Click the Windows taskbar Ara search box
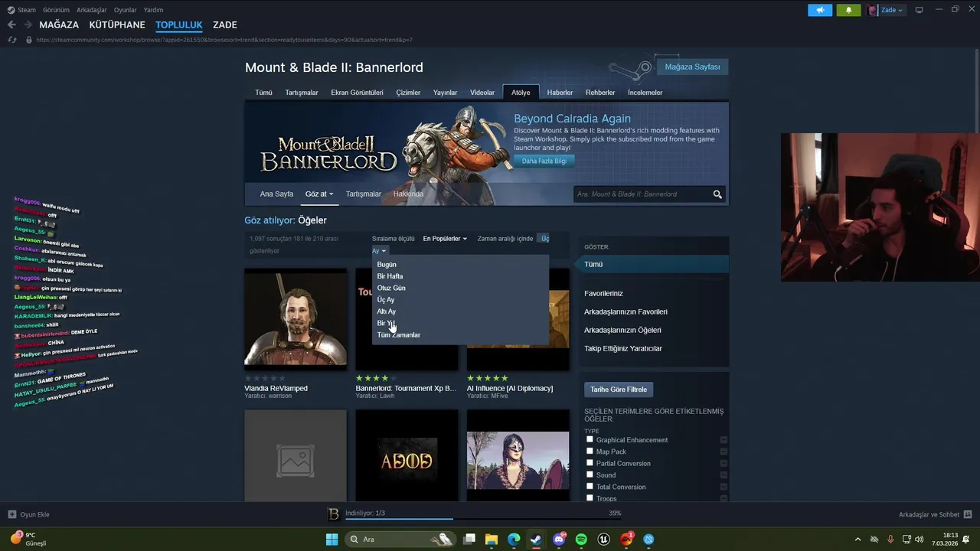This screenshot has width=980, height=551. coord(400,540)
